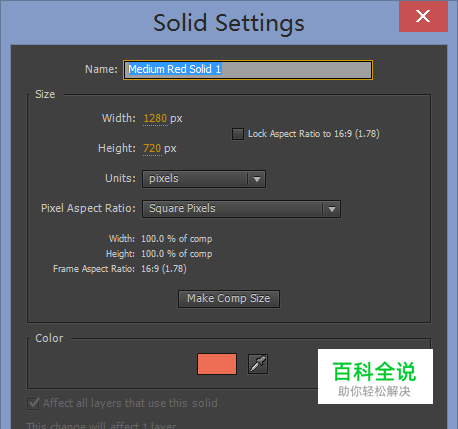Toggle Affect all layers that use this solid checkbox
The image size is (458, 429).
click(33, 403)
